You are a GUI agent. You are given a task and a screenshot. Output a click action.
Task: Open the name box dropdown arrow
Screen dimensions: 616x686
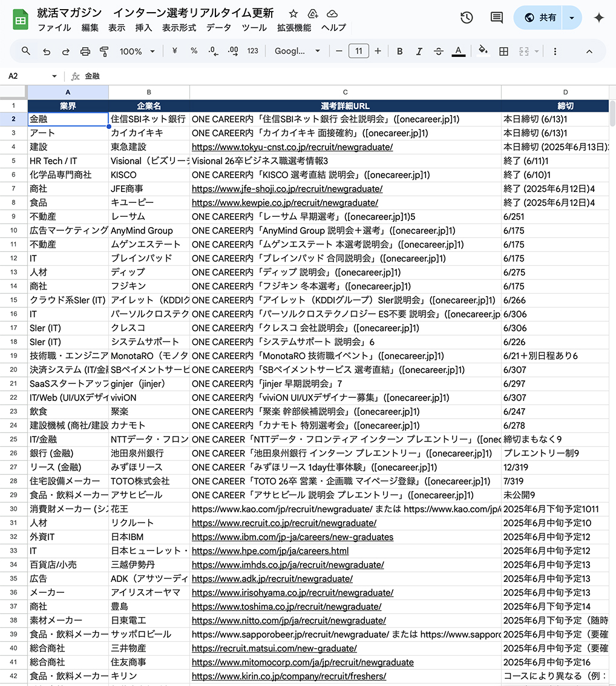click(x=54, y=76)
